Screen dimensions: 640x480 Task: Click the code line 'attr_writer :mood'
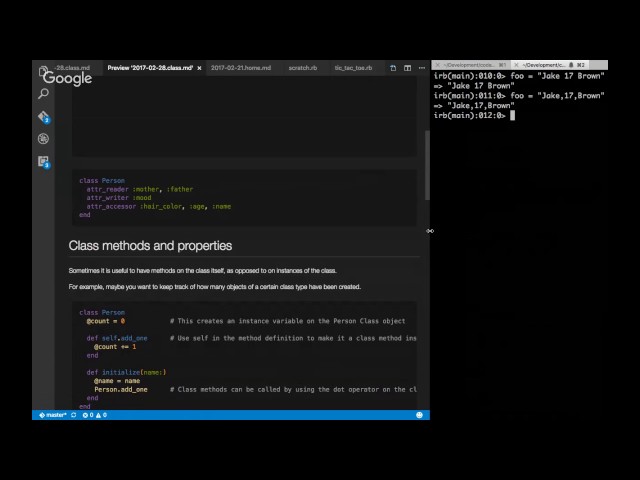119,198
